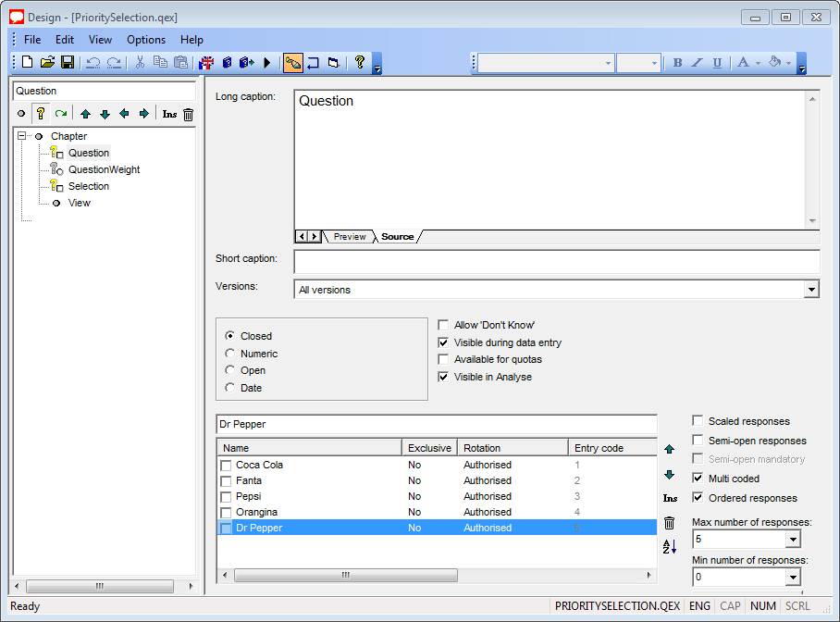Switch to the Preview tab
Screen dimensions: 840x622
click(350, 237)
